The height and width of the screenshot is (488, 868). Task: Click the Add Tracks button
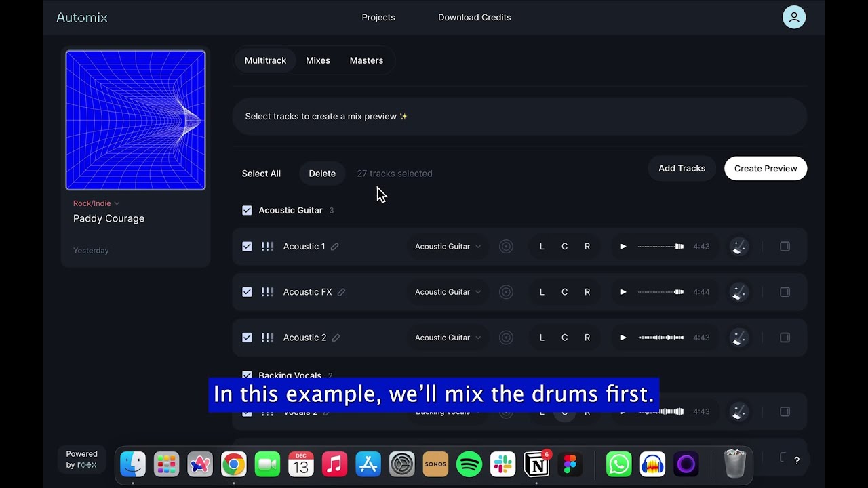[x=682, y=169]
